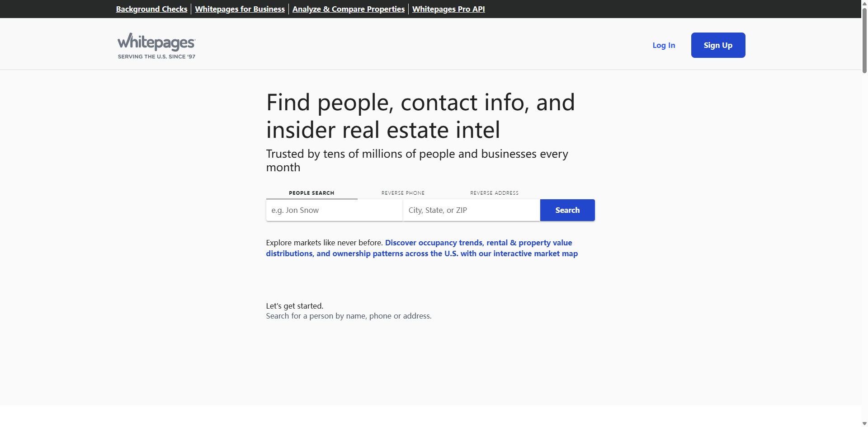Open the Background Checks link
This screenshot has width=868, height=427.
coord(151,9)
